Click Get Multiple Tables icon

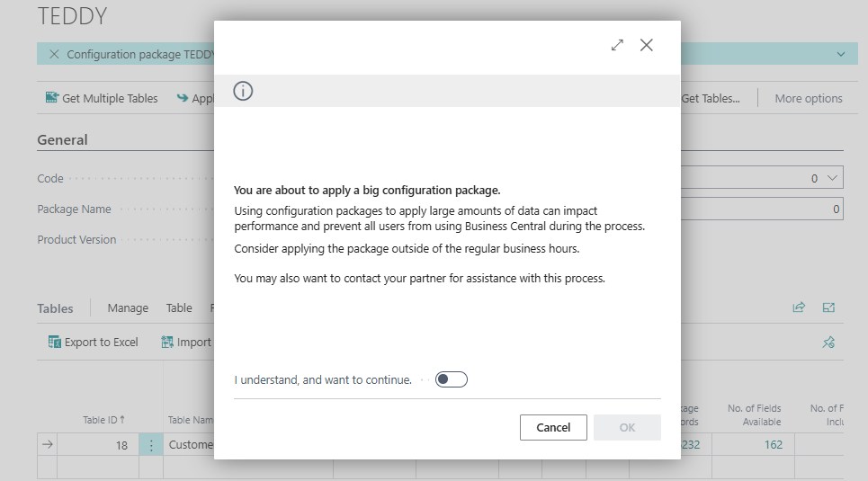(x=52, y=98)
